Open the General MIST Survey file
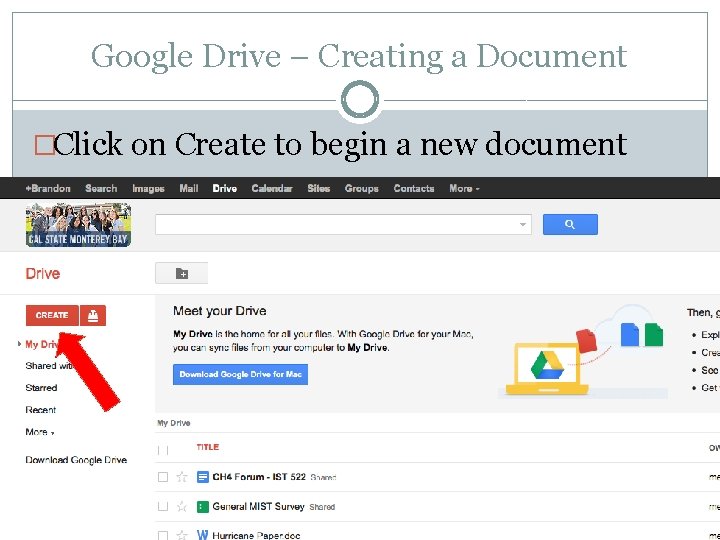 click(x=258, y=506)
